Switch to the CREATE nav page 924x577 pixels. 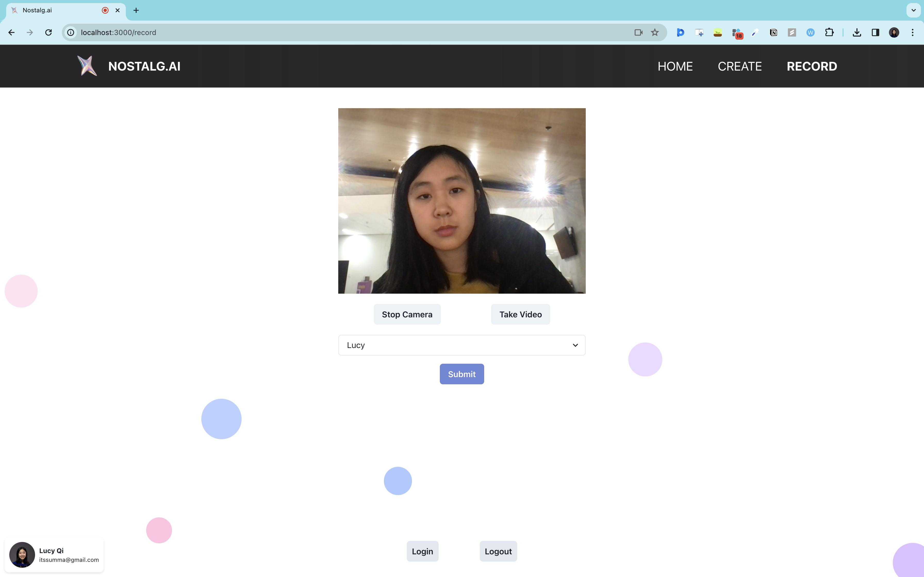click(x=740, y=66)
